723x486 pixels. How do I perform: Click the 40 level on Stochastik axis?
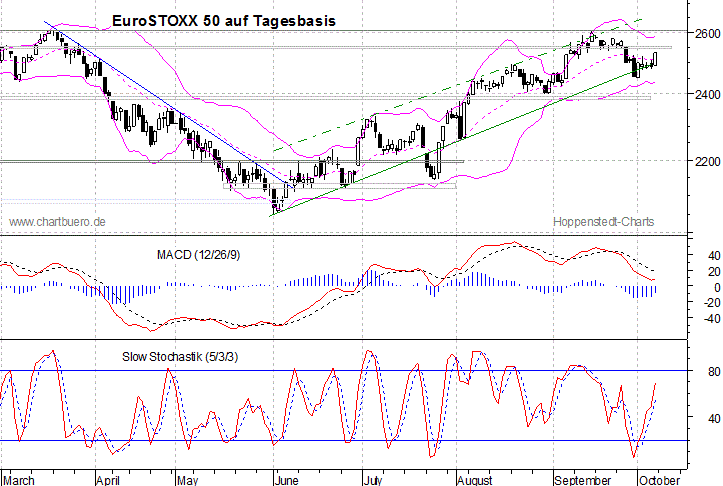tap(714, 418)
